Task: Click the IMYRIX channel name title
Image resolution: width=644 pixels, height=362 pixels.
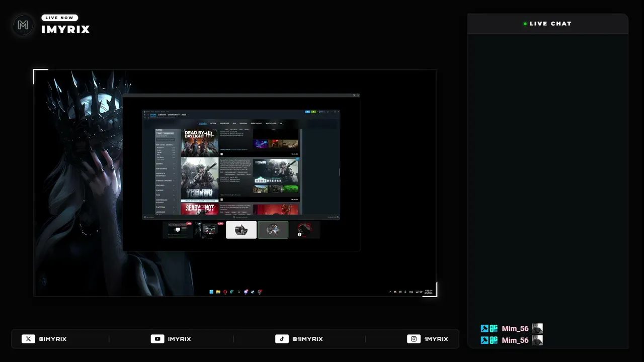Action: coord(65,30)
